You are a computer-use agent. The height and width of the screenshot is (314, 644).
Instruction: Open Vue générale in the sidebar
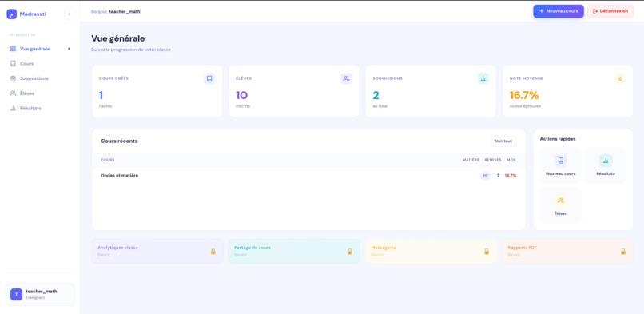[x=40, y=49]
